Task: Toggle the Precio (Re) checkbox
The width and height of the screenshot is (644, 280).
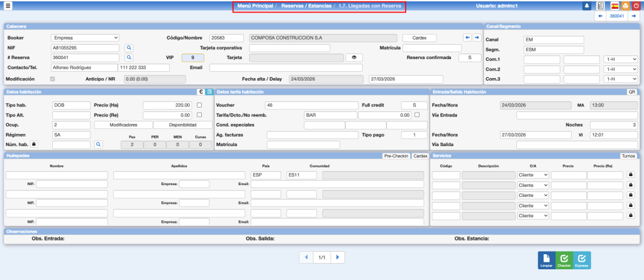Action: coord(199,115)
